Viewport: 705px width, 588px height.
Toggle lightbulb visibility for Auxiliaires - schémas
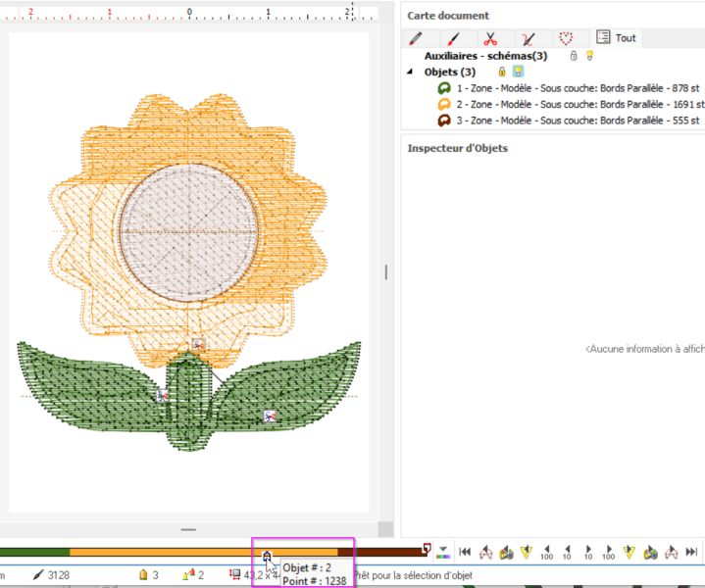click(589, 56)
